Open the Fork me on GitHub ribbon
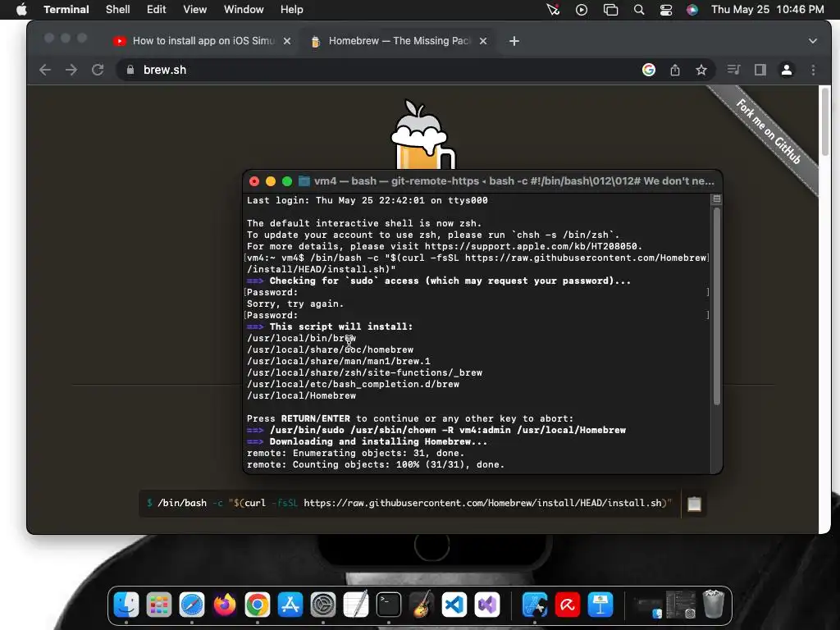This screenshot has width=840, height=630. point(767,131)
